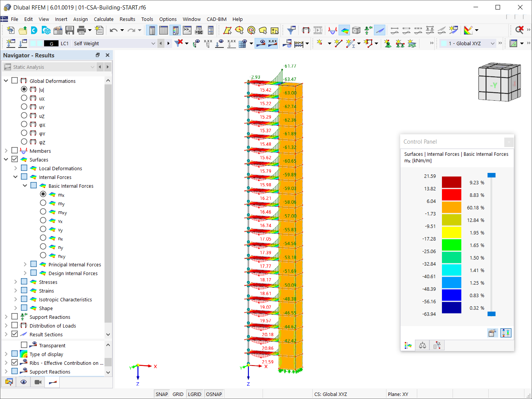
Task: Uncheck the Result Sections checkbox
Action: click(x=14, y=334)
